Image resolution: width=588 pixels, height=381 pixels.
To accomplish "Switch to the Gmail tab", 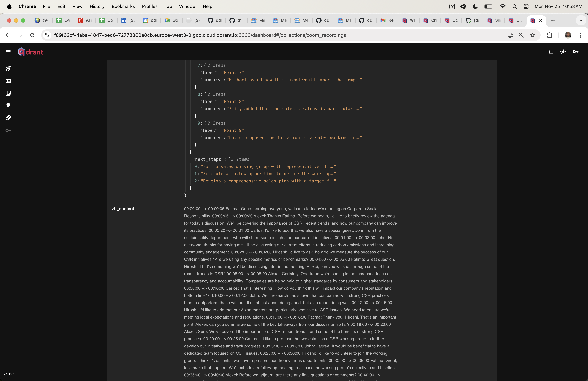I will [x=387, y=20].
